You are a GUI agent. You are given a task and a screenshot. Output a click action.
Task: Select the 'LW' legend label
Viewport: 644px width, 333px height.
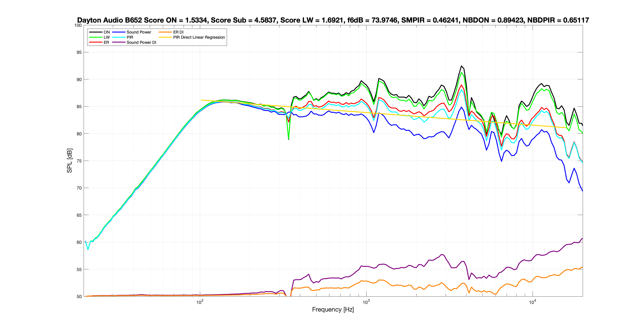click(106, 37)
